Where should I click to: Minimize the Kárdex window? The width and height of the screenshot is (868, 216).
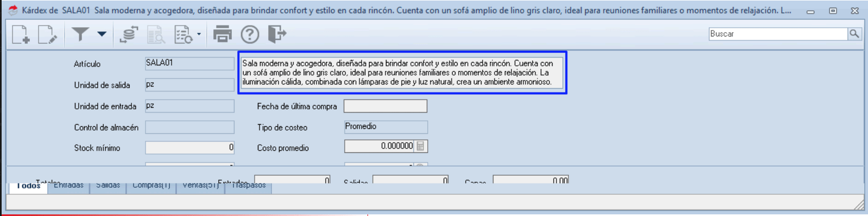(x=810, y=11)
